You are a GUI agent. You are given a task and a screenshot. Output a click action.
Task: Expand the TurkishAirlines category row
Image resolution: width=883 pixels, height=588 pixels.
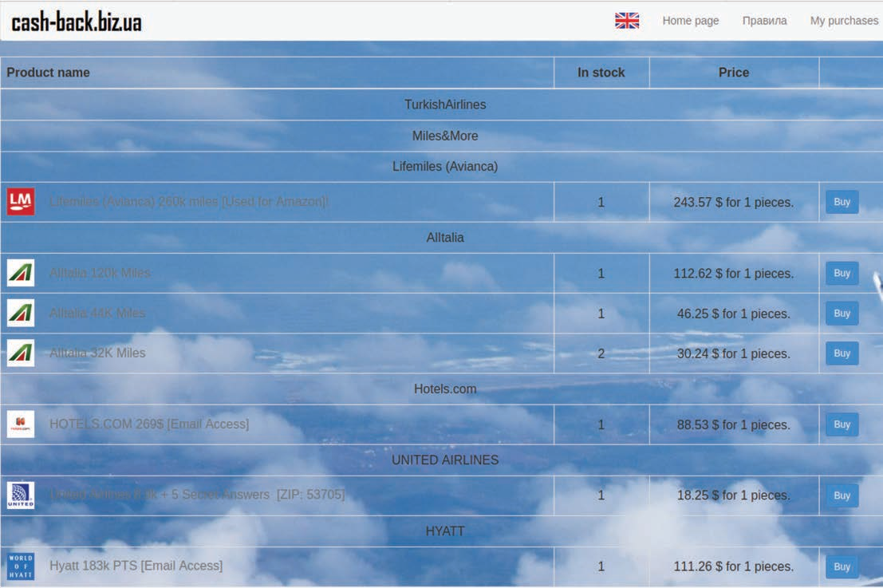click(445, 105)
